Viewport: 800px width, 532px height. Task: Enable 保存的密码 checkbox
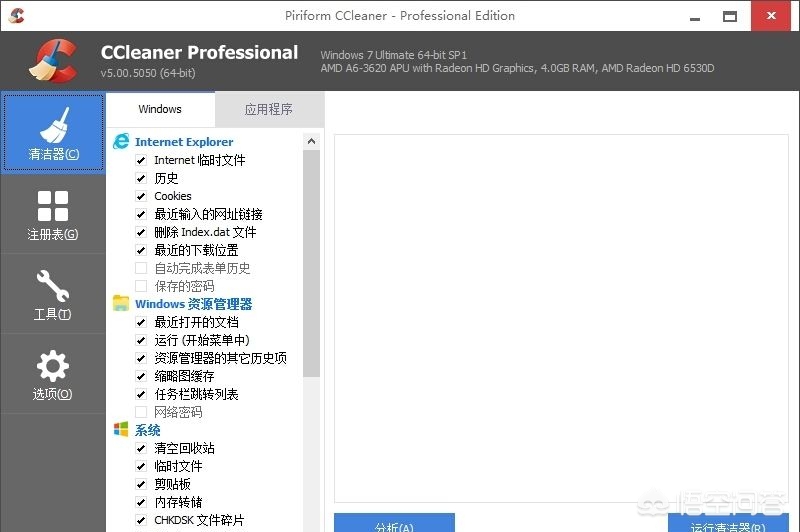pos(141,286)
